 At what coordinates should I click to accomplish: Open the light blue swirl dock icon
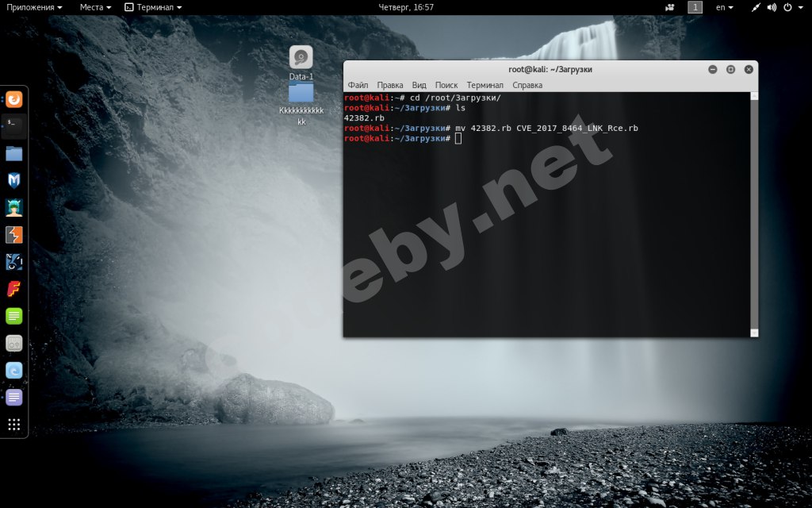[14, 370]
